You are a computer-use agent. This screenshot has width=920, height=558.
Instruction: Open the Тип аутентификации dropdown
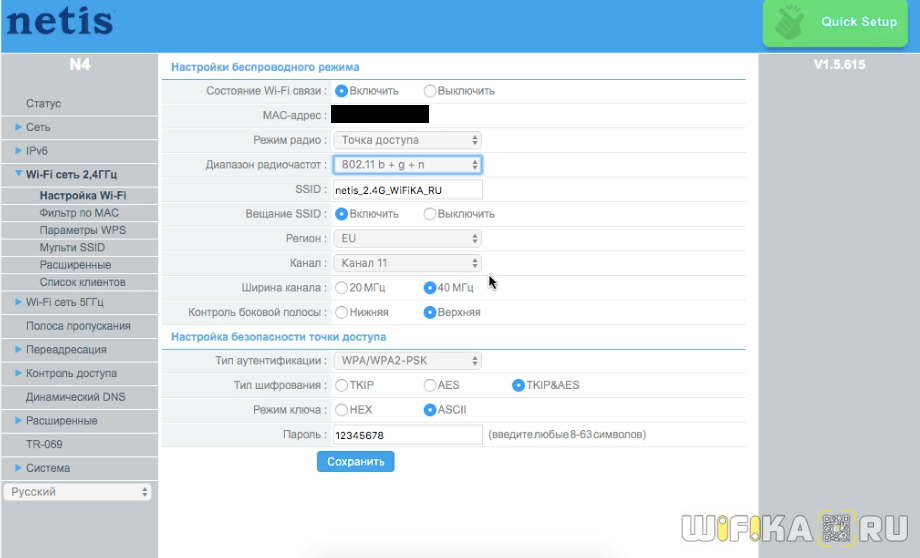406,360
